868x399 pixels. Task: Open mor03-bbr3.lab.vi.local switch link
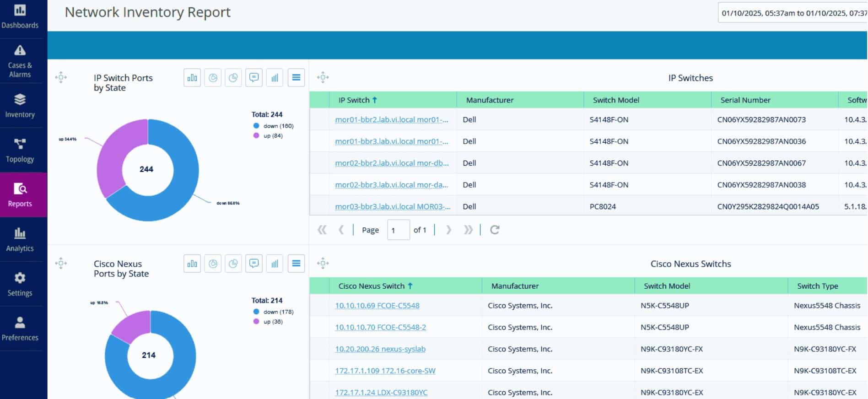[393, 206]
